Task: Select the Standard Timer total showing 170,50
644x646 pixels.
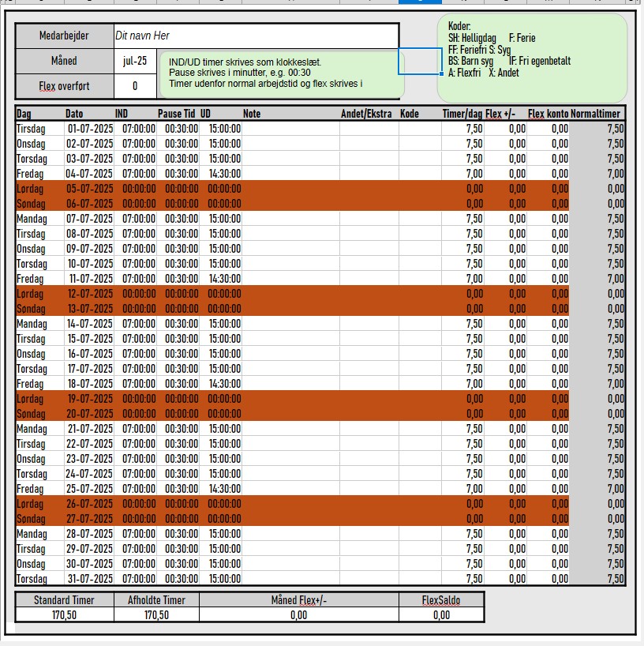Action: pyautogui.click(x=63, y=613)
